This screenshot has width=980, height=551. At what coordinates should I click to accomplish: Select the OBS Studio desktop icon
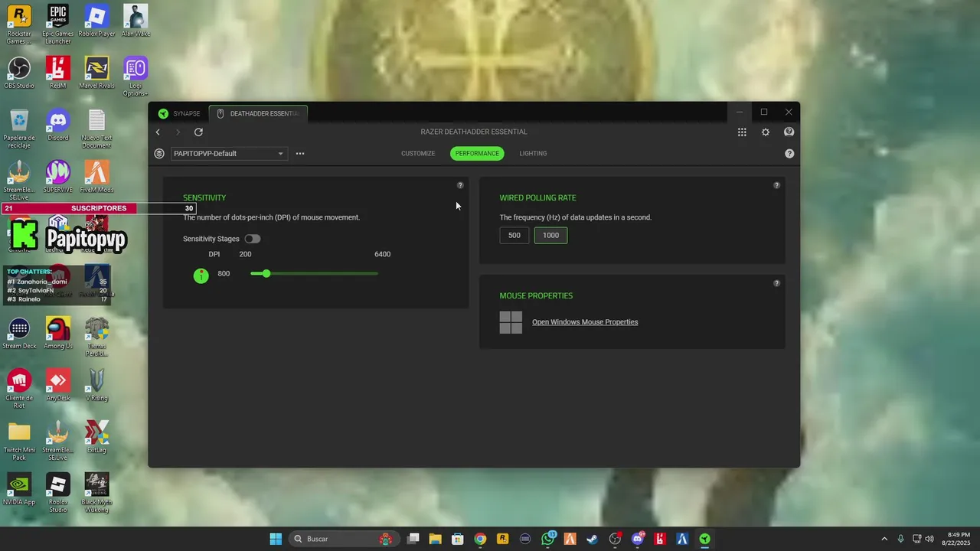tap(19, 73)
